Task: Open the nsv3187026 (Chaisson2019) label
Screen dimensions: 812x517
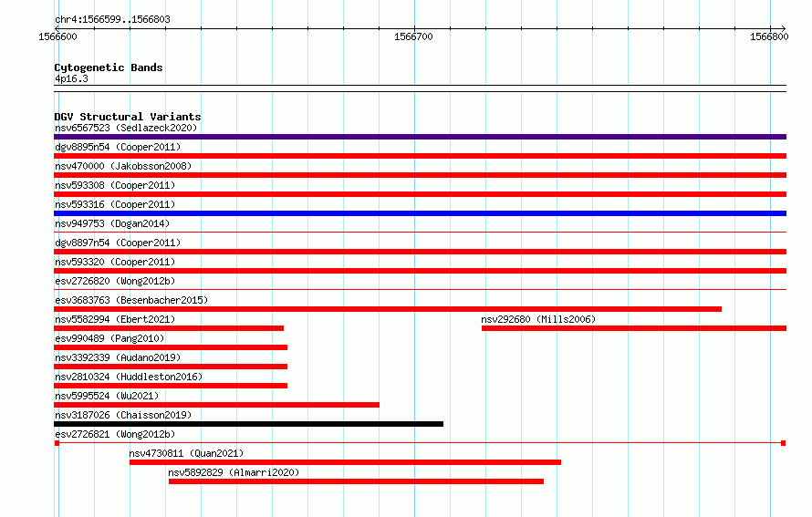Action: click(123, 415)
